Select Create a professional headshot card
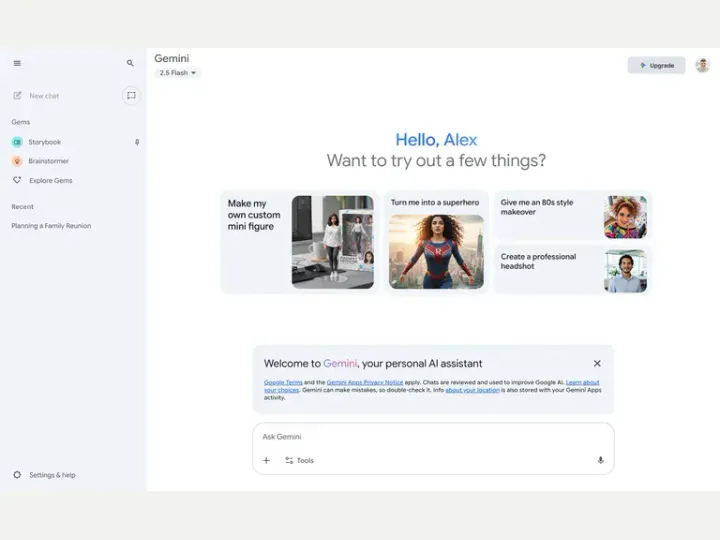The image size is (720, 540). pyautogui.click(x=573, y=270)
